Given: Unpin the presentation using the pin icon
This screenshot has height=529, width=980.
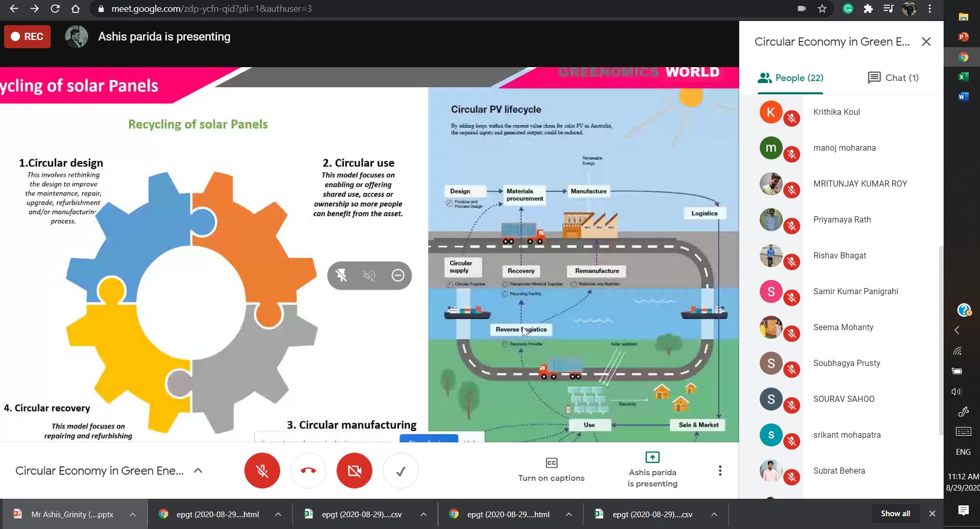Looking at the screenshot, I should point(341,275).
